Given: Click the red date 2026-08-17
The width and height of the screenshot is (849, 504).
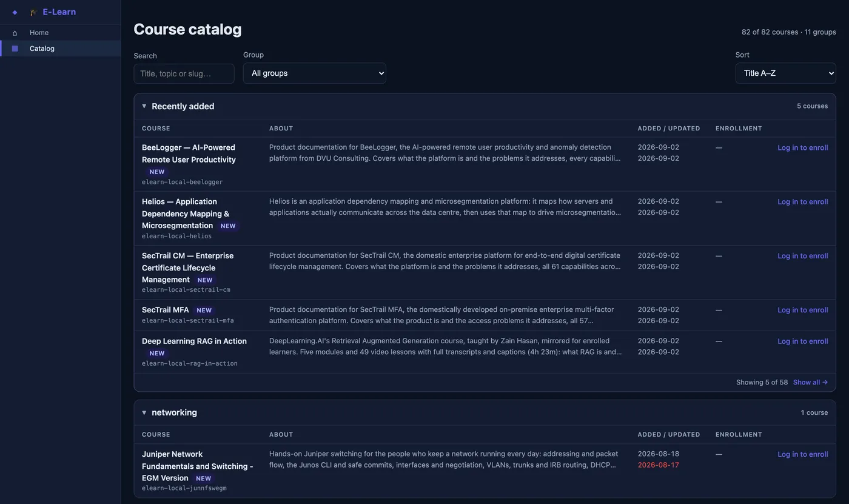Looking at the screenshot, I should click(x=658, y=465).
